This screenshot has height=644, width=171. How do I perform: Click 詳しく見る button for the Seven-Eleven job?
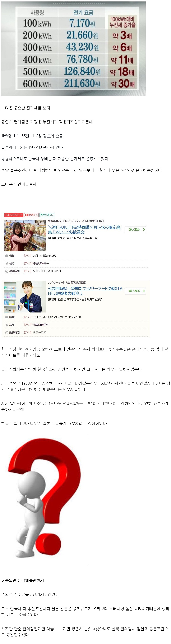[x=135, y=230]
